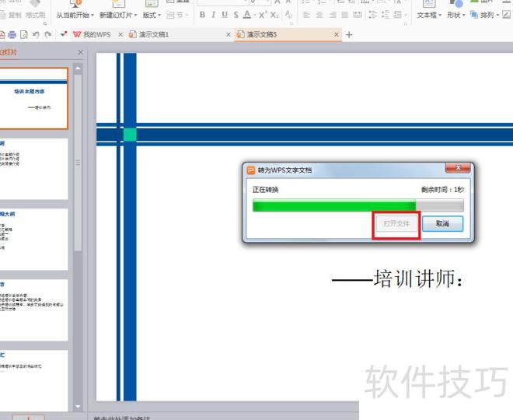Click the 取消 button in conversion dialog
The image size is (513, 420).
point(442,223)
